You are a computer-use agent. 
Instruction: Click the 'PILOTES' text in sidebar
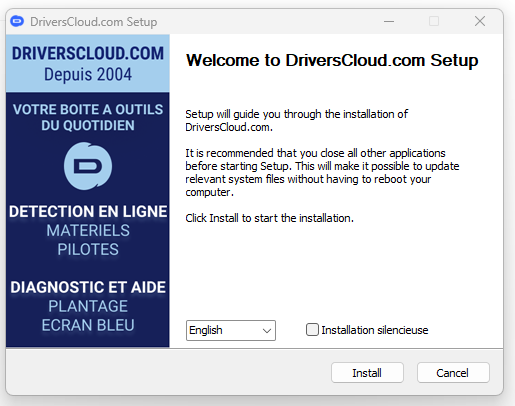coord(88,250)
